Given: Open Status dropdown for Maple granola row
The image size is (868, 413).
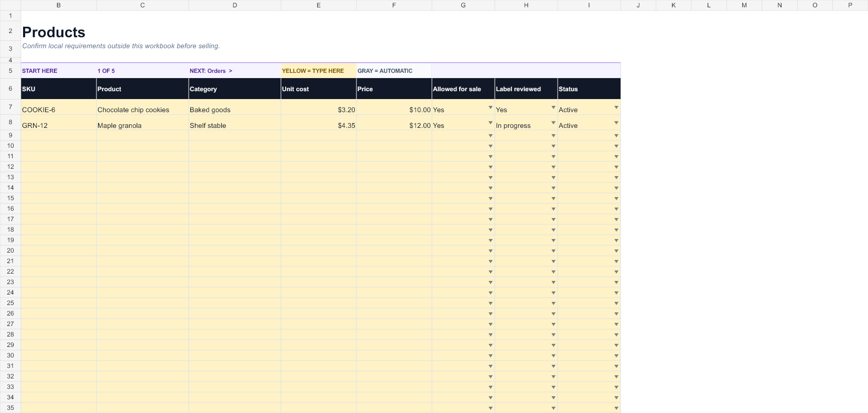Looking at the screenshot, I should [x=616, y=123].
